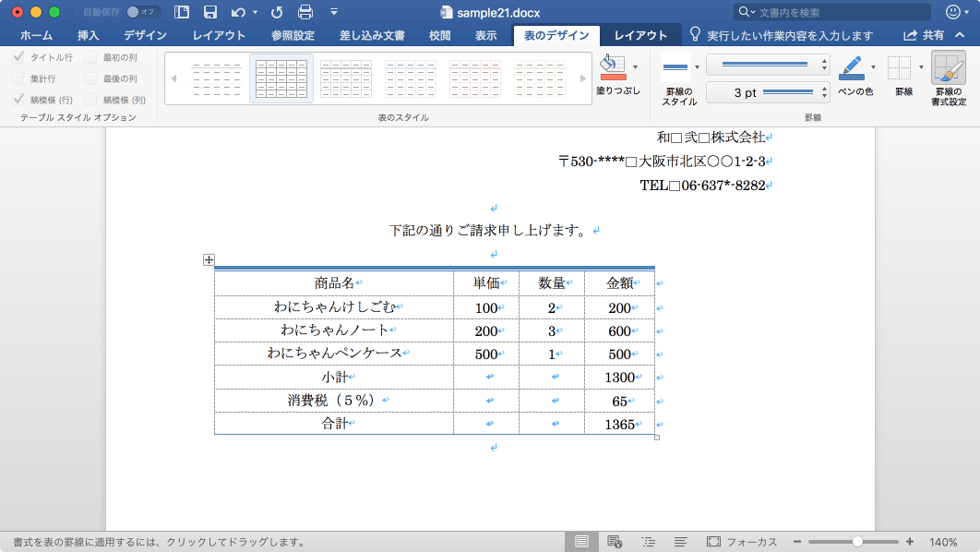Toggle the 罫線の書式設定 border painter
Image resolution: width=980 pixels, height=552 pixels.
pos(948,78)
